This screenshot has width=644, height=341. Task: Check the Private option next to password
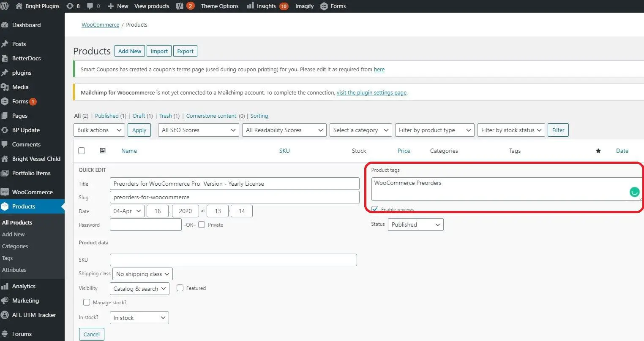(202, 225)
